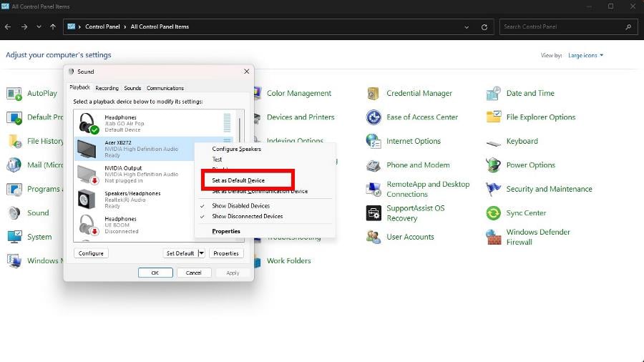Click the Keyboard icon
The height and width of the screenshot is (362, 644).
[493, 143]
